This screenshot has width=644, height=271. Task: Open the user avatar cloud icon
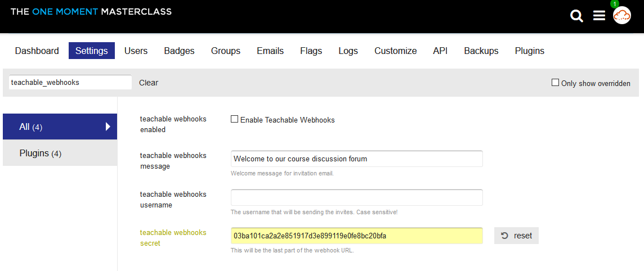tap(622, 16)
